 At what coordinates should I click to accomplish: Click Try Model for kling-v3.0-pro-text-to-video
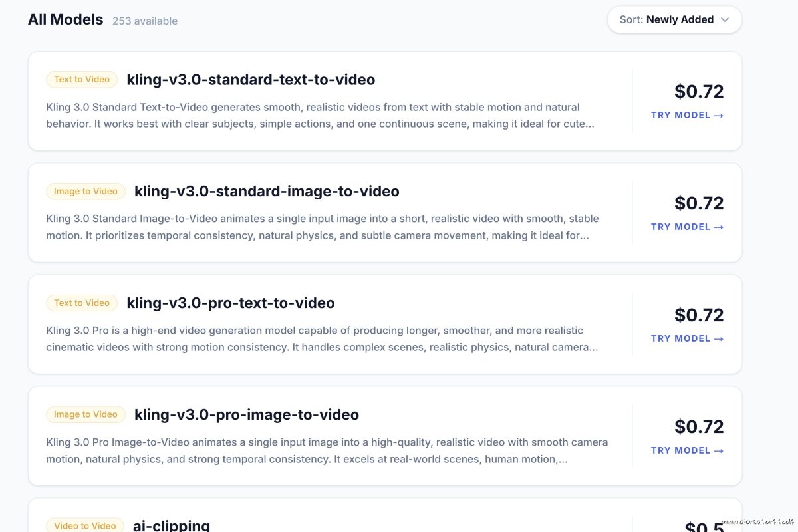tap(687, 338)
